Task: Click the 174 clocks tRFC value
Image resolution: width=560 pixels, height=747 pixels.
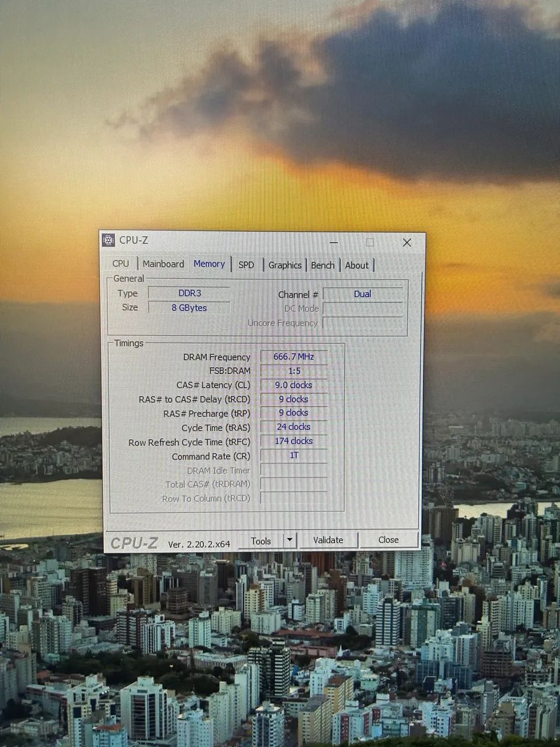Action: pos(294,441)
